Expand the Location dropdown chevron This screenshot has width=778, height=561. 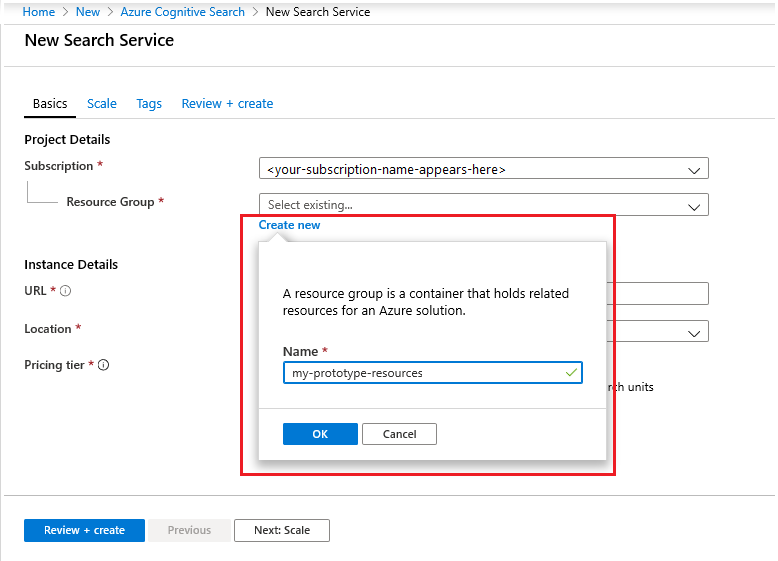click(x=694, y=332)
